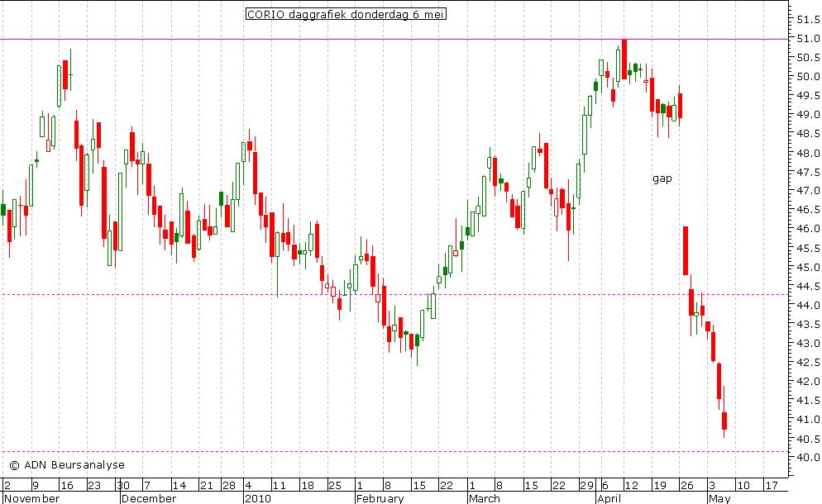Click the 'April' month label
The height and width of the screenshot is (504, 822).
point(609,498)
